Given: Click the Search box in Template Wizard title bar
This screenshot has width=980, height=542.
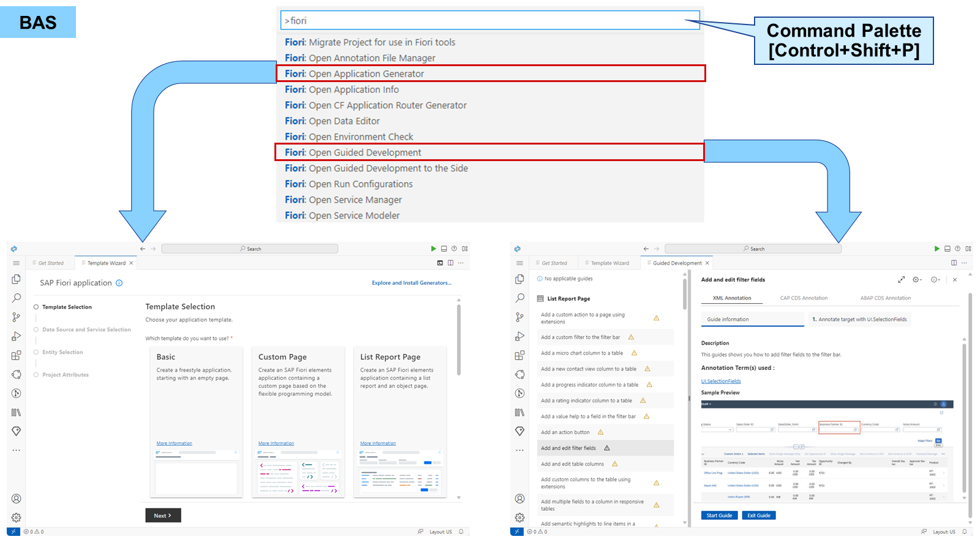Looking at the screenshot, I should 250,249.
